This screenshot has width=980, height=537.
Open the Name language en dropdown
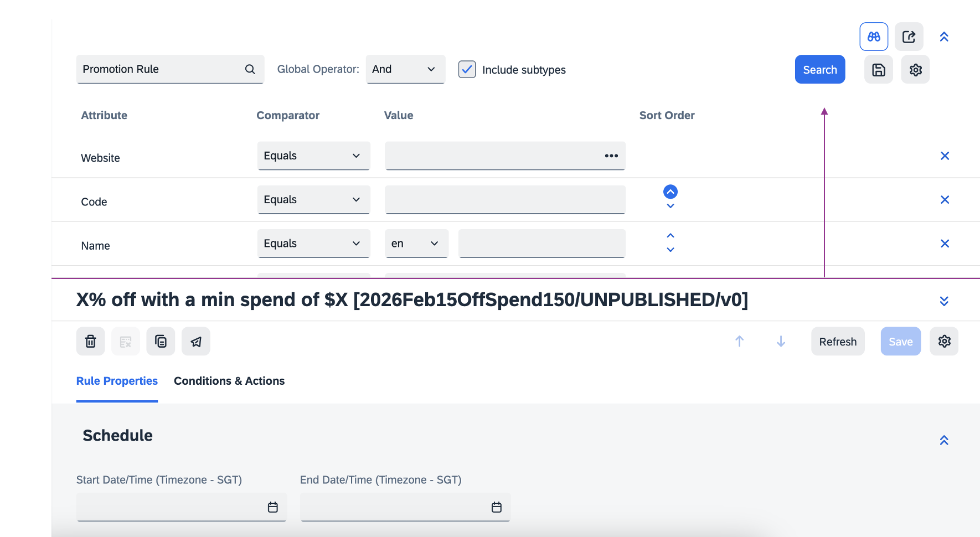(x=416, y=244)
